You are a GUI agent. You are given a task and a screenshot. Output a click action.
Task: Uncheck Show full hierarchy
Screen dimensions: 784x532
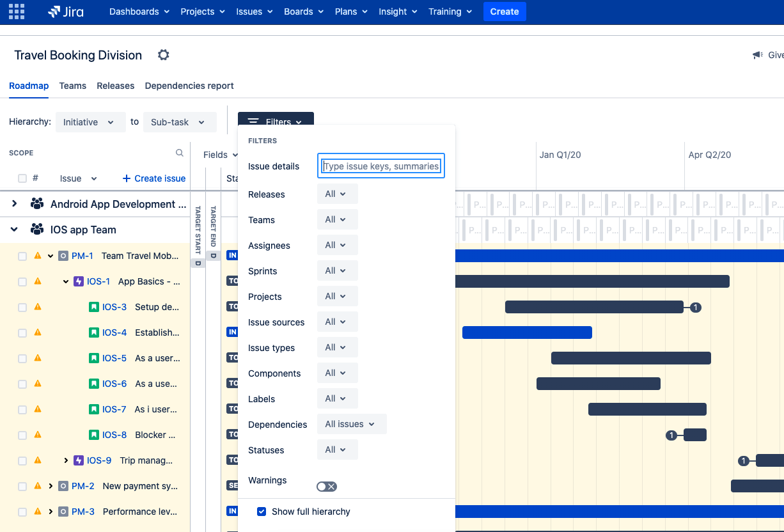pyautogui.click(x=262, y=512)
